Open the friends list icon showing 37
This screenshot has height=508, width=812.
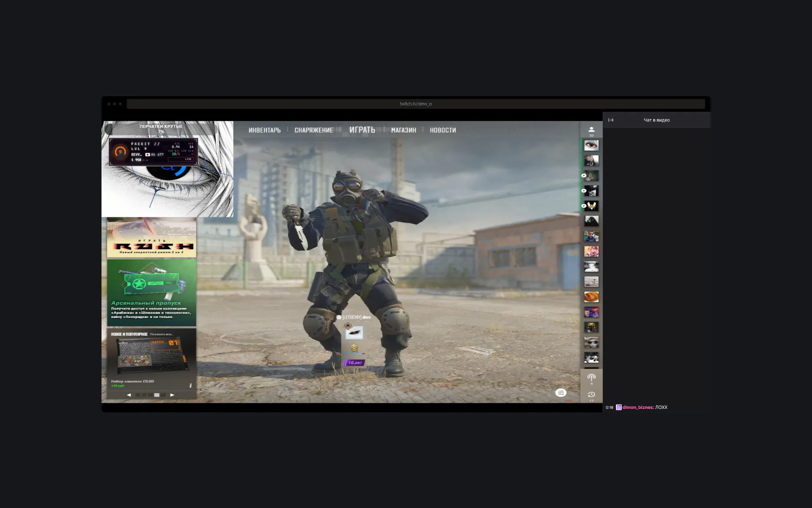point(591,131)
